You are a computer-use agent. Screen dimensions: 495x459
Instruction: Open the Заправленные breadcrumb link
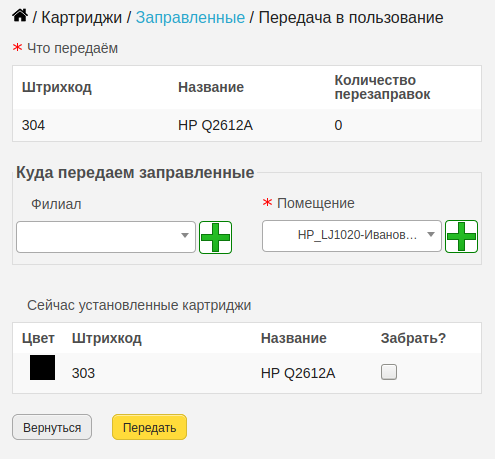click(x=190, y=17)
